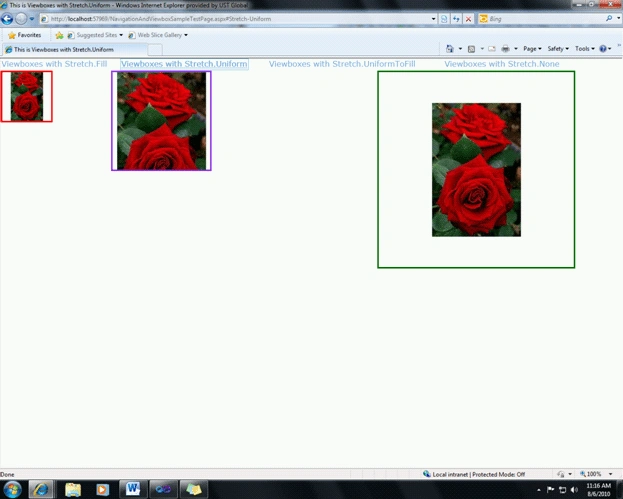Select the 'This is Viewboxes with Stretch.Uniform' tab
623x499 pixels.
click(75, 49)
